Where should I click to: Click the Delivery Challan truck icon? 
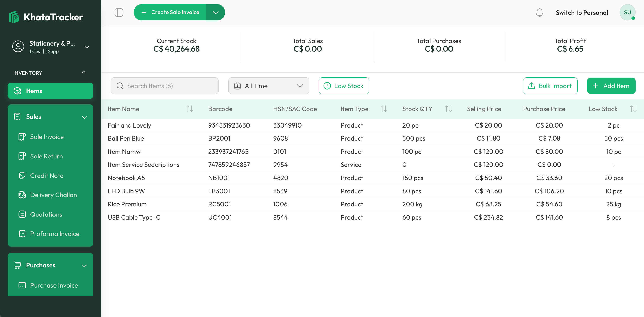tap(22, 195)
